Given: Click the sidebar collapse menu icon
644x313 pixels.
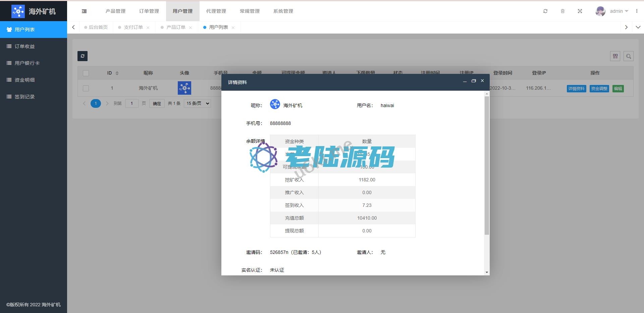Looking at the screenshot, I should [x=84, y=11].
